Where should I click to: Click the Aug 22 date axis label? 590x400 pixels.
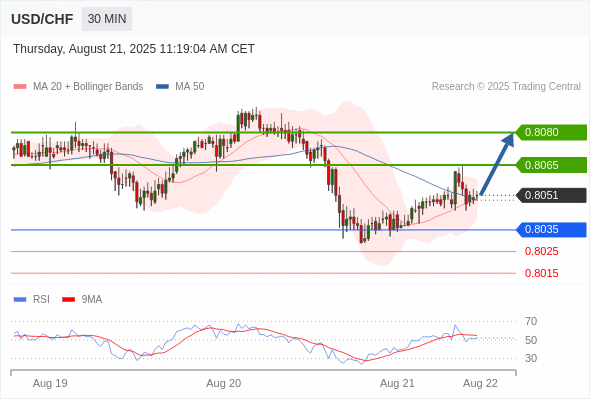[x=480, y=383]
